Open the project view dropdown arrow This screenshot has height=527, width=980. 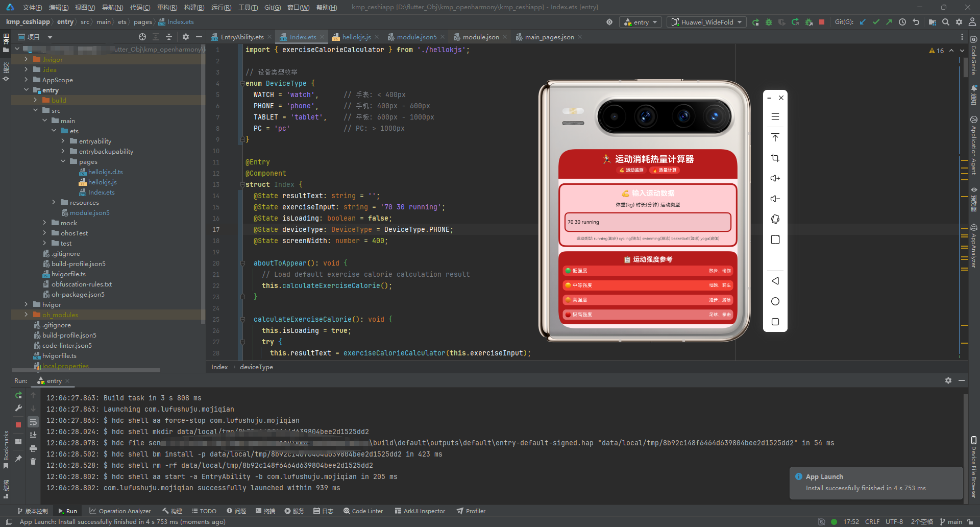point(50,37)
